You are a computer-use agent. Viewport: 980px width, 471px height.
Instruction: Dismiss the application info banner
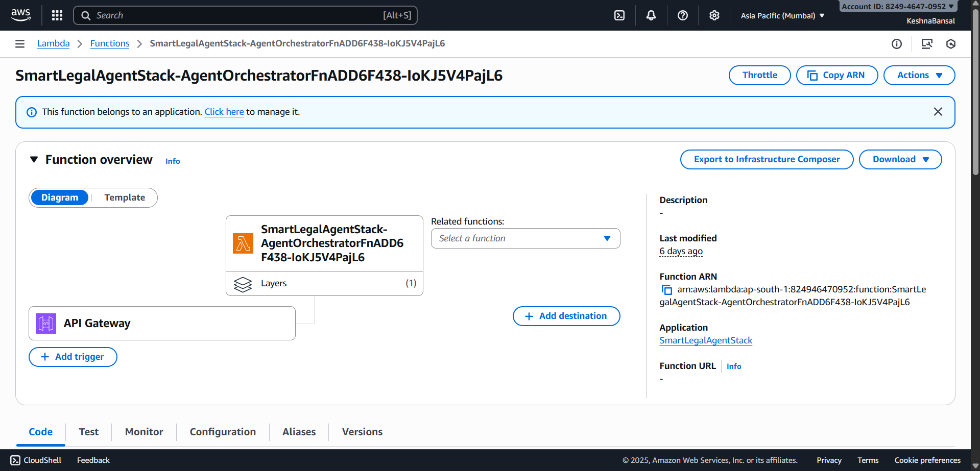coord(938,112)
